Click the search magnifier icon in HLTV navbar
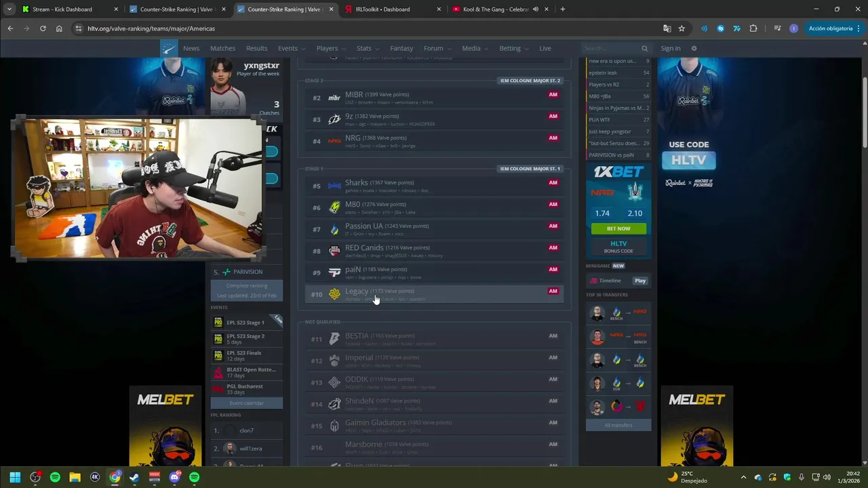The width and height of the screenshot is (868, 488). 645,48
